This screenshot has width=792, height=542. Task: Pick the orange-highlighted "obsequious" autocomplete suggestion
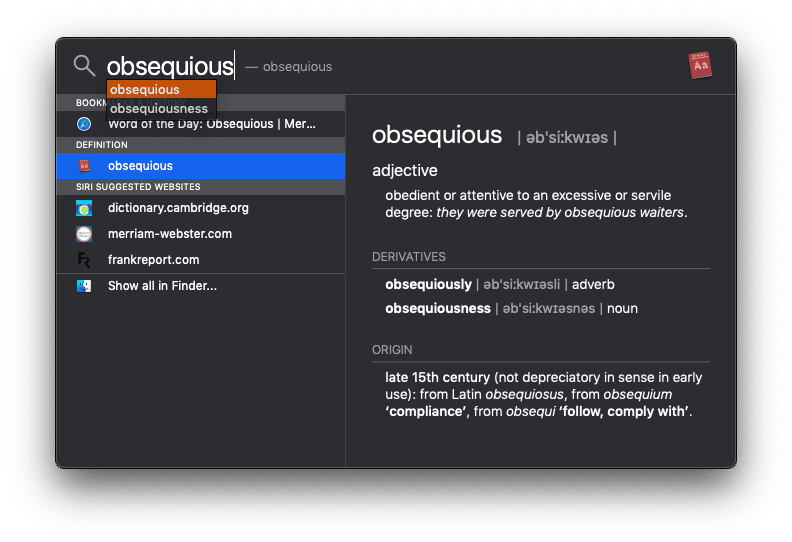tap(145, 90)
